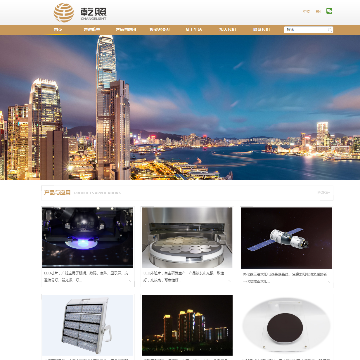Screen dimensions: 360x360
Task: Open the last navigation item before the search box
Action: (x=261, y=30)
